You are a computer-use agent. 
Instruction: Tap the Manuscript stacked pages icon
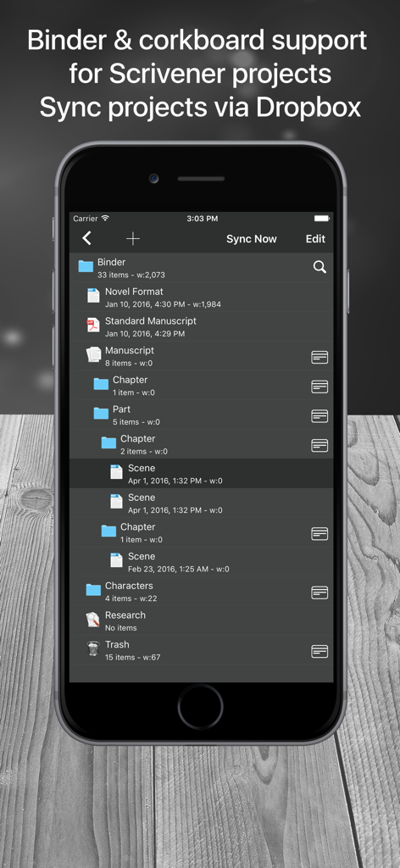93,354
